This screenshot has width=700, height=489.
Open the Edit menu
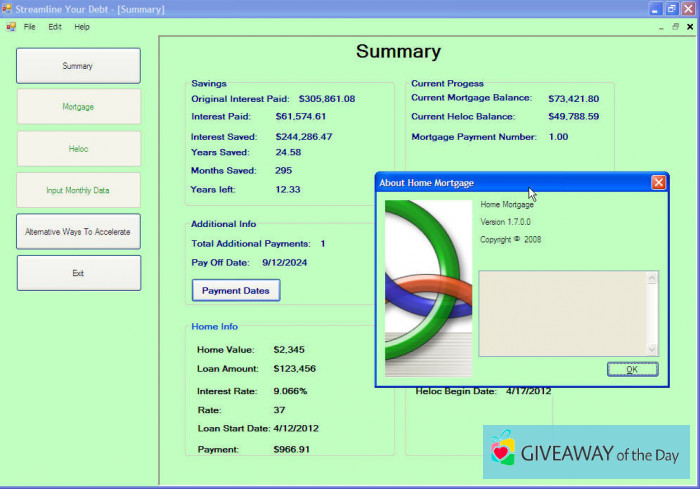(55, 27)
